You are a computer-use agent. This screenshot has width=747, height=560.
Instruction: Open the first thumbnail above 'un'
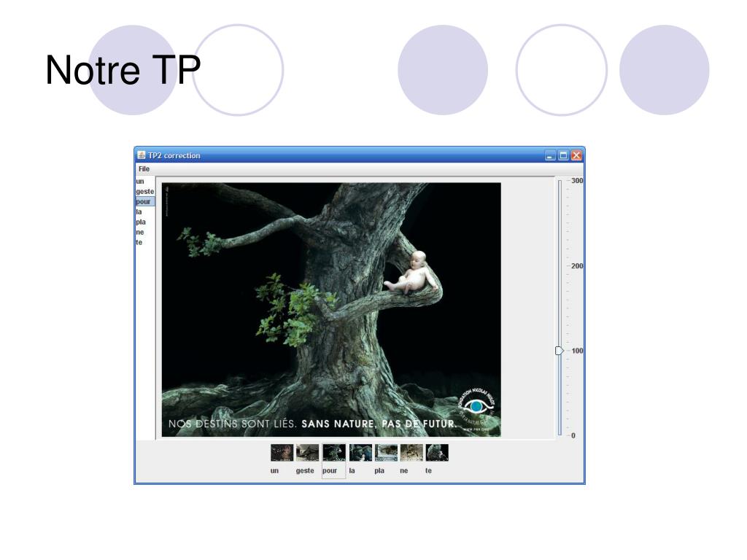(282, 453)
